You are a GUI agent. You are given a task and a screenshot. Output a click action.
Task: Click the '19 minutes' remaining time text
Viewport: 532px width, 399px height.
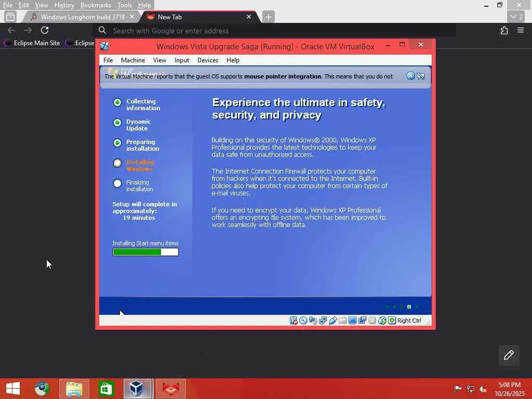click(139, 218)
